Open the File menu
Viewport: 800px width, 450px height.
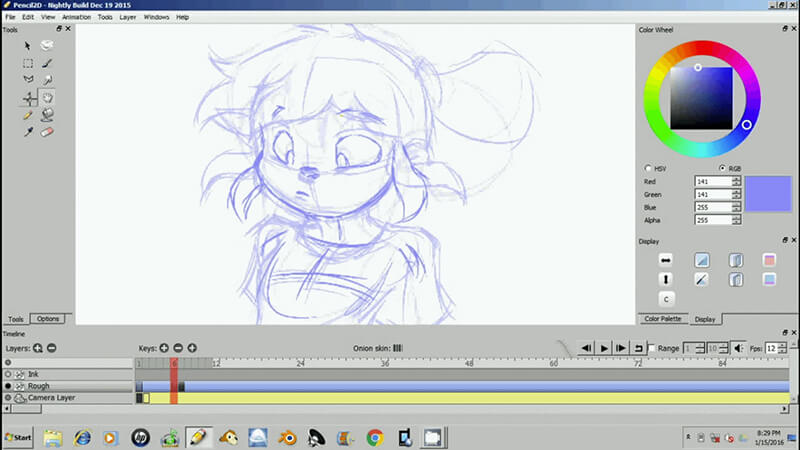[10, 17]
